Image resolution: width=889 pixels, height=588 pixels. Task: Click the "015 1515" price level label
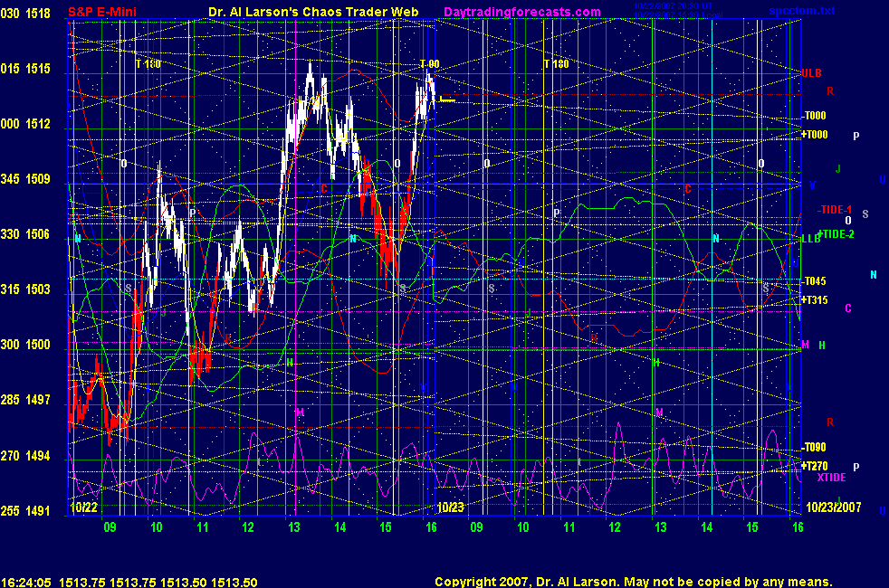(x=25, y=69)
